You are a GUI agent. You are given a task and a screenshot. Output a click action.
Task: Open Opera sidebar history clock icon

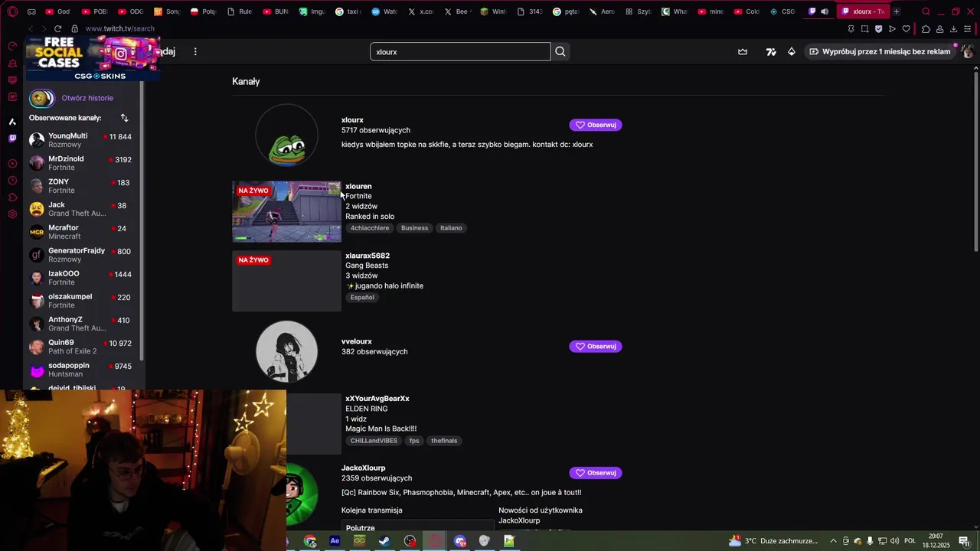pos(12,181)
